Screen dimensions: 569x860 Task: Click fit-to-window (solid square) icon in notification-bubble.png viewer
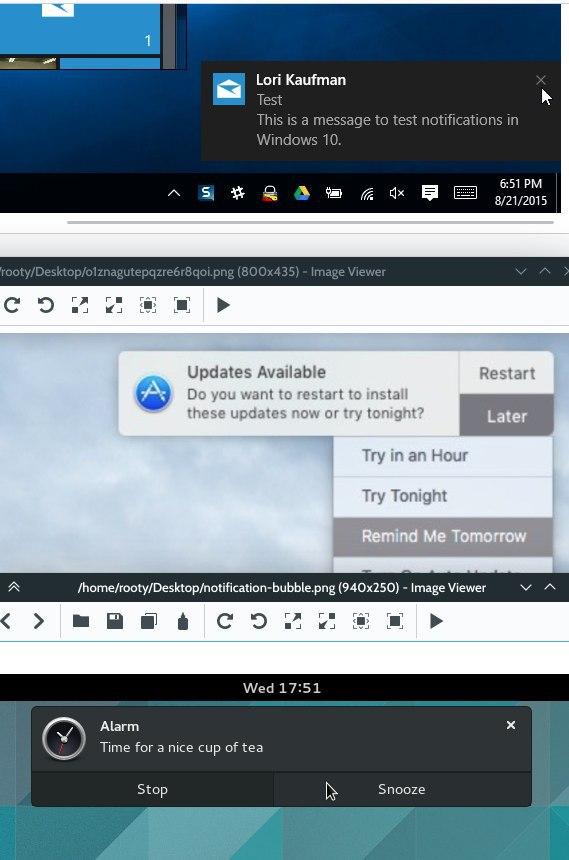coord(395,621)
